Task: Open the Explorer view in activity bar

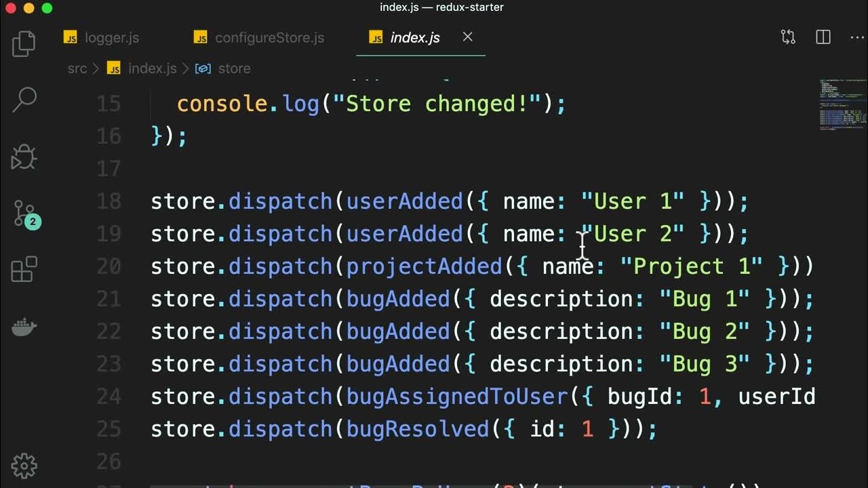Action: click(24, 43)
